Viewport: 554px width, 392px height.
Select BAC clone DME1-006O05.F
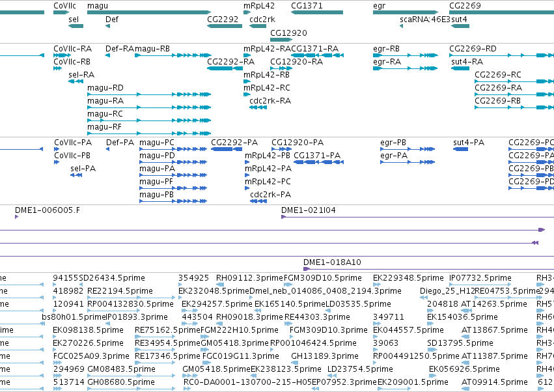(48, 211)
